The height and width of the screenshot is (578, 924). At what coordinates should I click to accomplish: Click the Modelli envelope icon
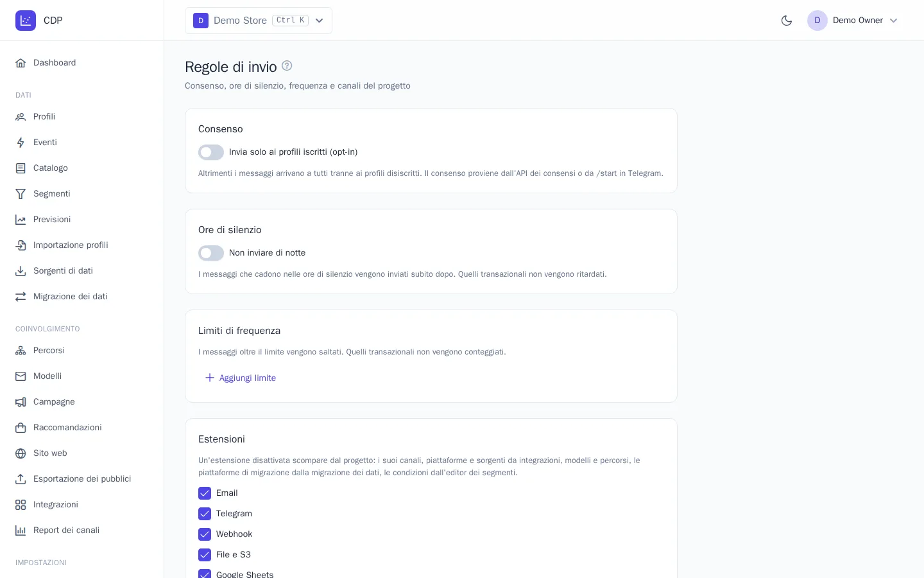tap(21, 376)
